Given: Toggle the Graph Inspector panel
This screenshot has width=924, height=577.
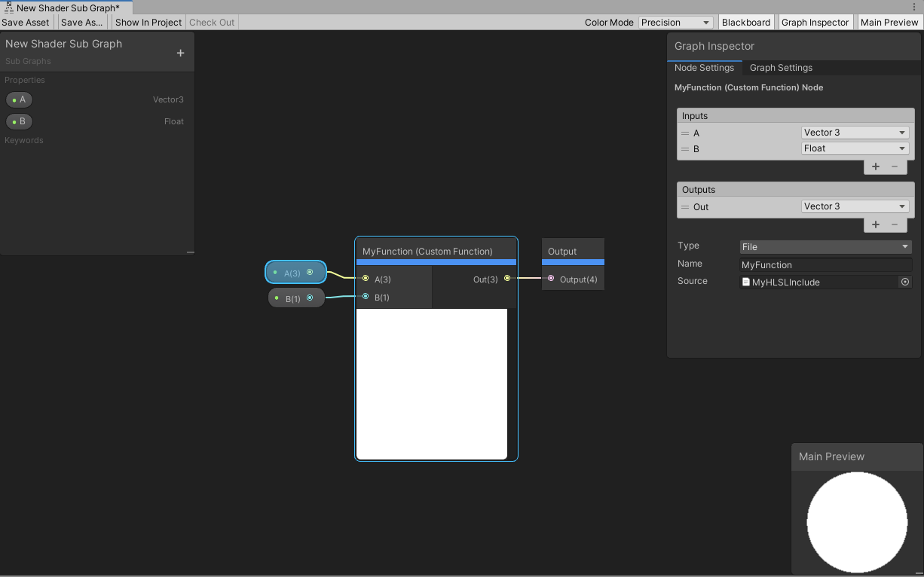Looking at the screenshot, I should coord(815,23).
